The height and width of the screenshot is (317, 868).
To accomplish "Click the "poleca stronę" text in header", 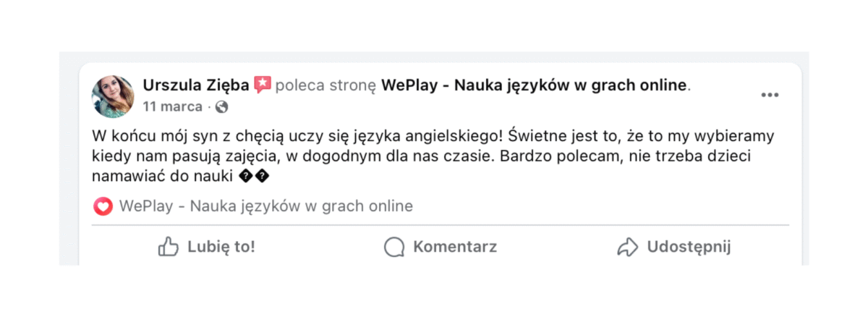I will [x=326, y=85].
